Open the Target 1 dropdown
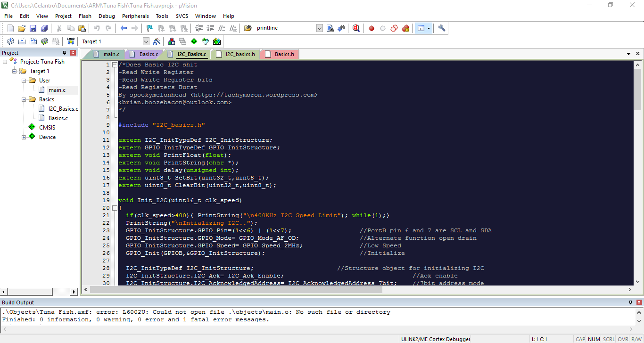644x343 pixels. (146, 41)
